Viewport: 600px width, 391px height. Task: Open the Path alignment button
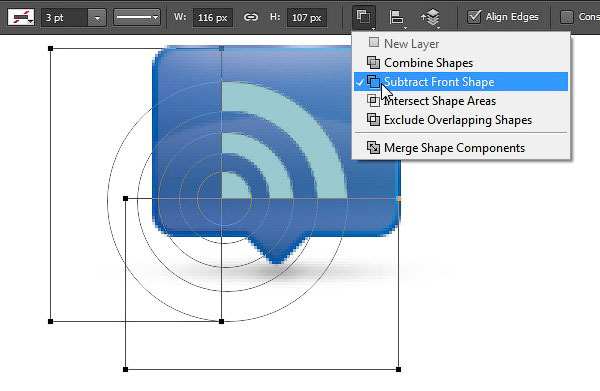pyautogui.click(x=397, y=18)
